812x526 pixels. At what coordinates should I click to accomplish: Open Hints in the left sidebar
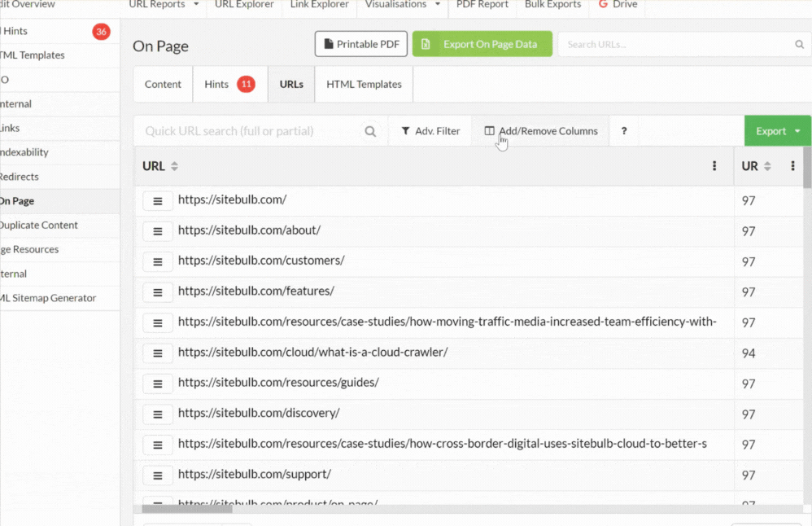tap(59, 31)
